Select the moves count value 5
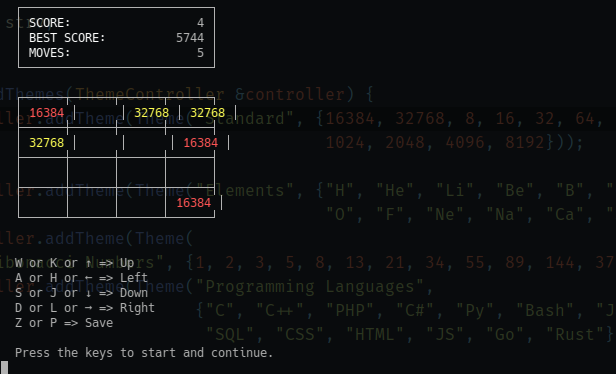This screenshot has width=616, height=374. (200, 53)
